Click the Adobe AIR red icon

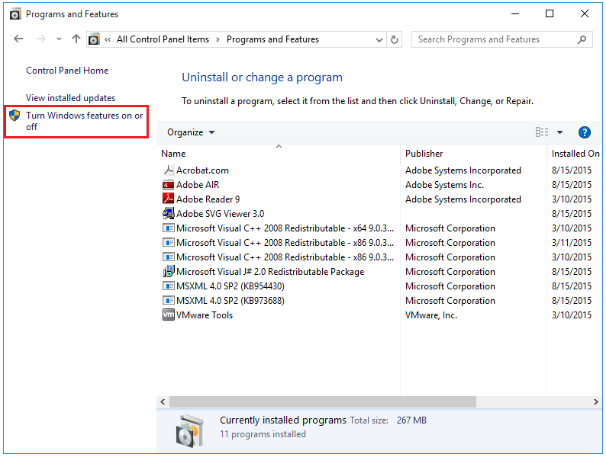pos(168,185)
